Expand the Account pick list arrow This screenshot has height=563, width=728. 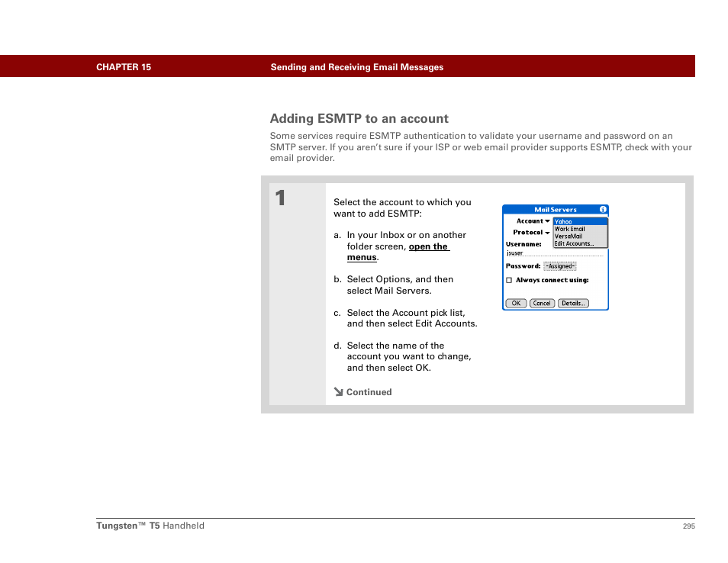tap(547, 221)
